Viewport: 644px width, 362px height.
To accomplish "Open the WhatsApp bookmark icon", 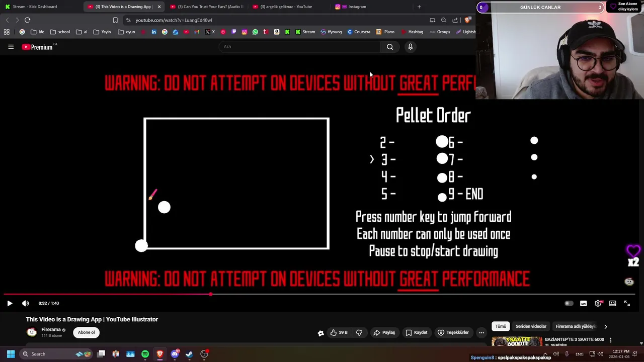I will [x=255, y=32].
